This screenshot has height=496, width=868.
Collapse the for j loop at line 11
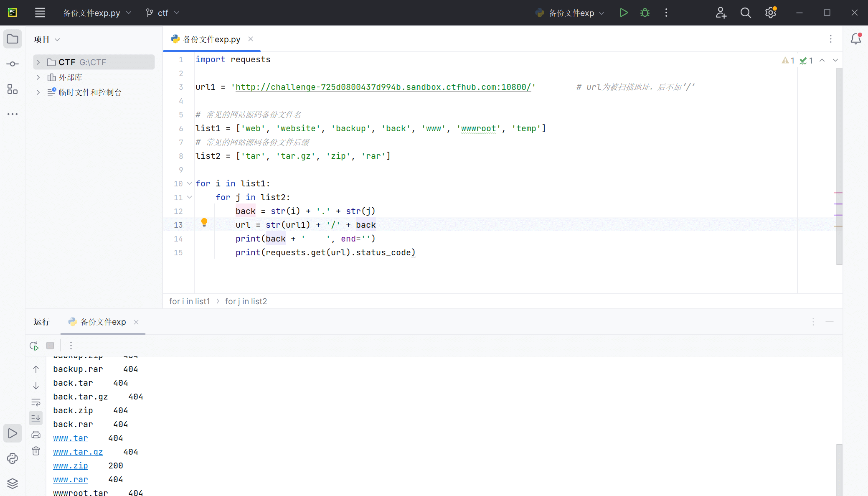click(189, 197)
